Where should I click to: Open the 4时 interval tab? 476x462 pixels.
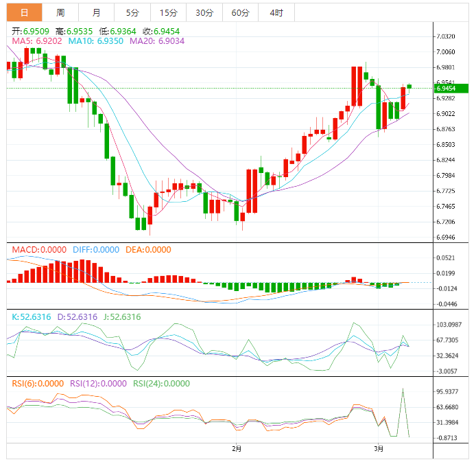(x=276, y=13)
